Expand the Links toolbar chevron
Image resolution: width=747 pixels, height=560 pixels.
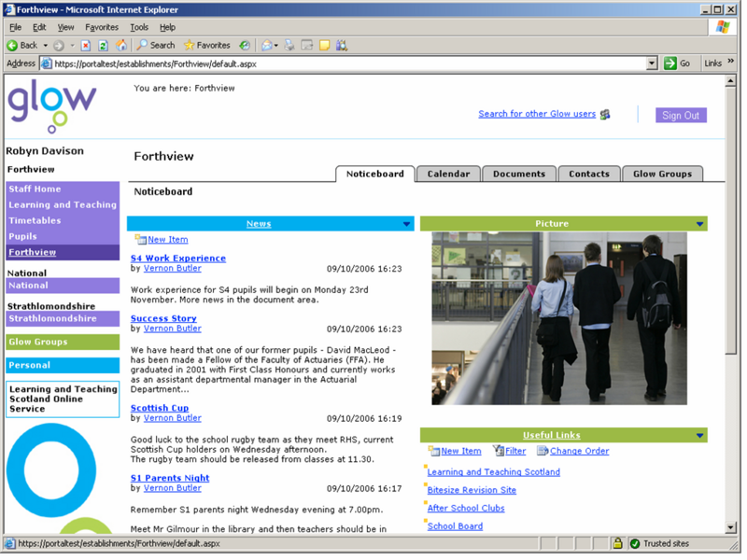(731, 62)
